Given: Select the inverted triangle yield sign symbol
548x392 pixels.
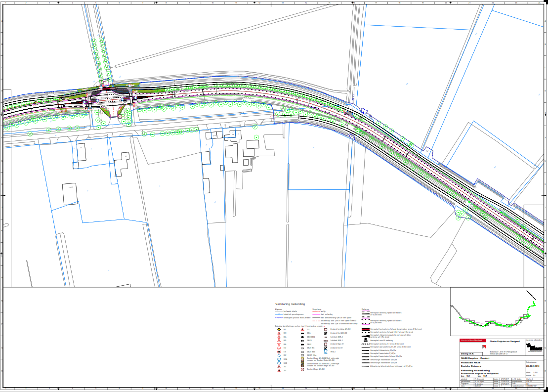Looking at the screenshot, I should [x=279, y=344].
